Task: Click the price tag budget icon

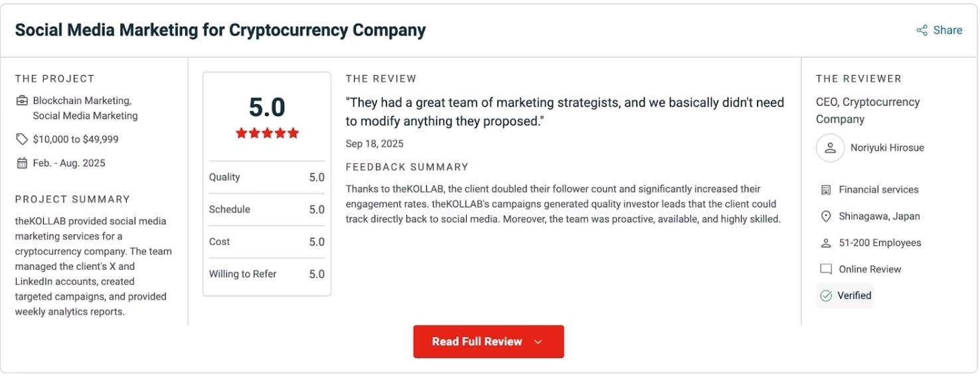Action: click(22, 139)
